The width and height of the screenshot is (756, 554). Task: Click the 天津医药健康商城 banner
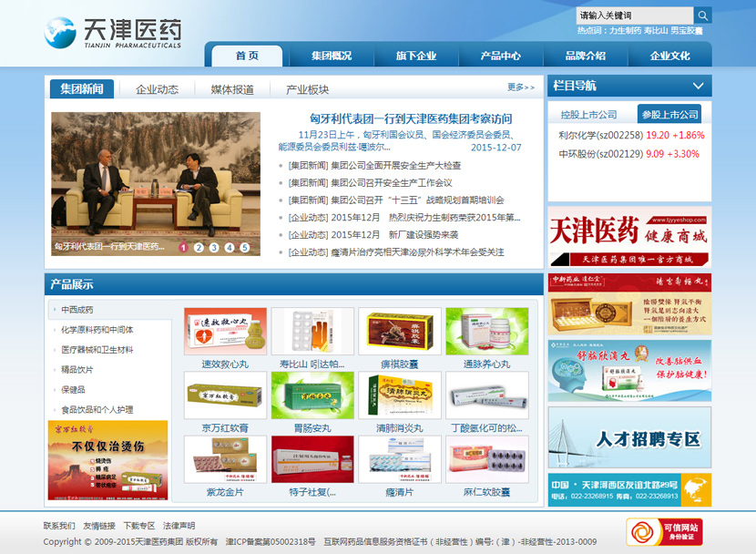click(x=629, y=237)
